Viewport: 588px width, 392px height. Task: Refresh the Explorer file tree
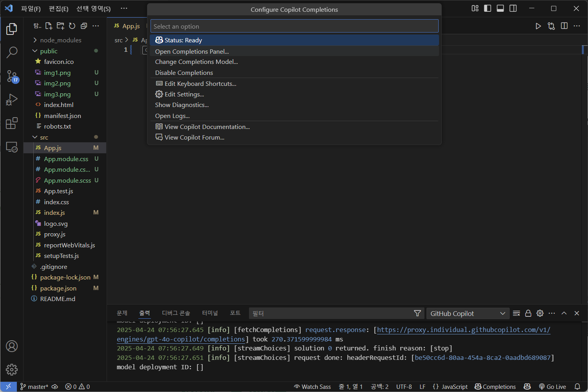(x=72, y=26)
